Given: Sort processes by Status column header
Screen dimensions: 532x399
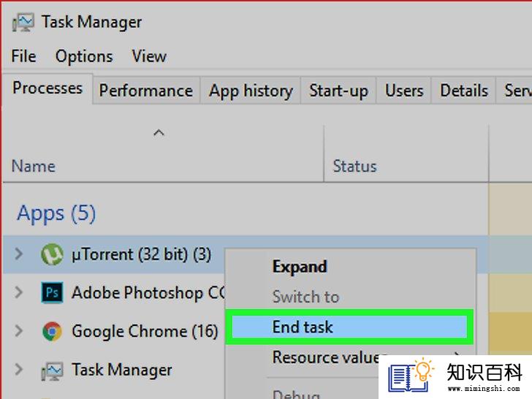Looking at the screenshot, I should (x=355, y=167).
